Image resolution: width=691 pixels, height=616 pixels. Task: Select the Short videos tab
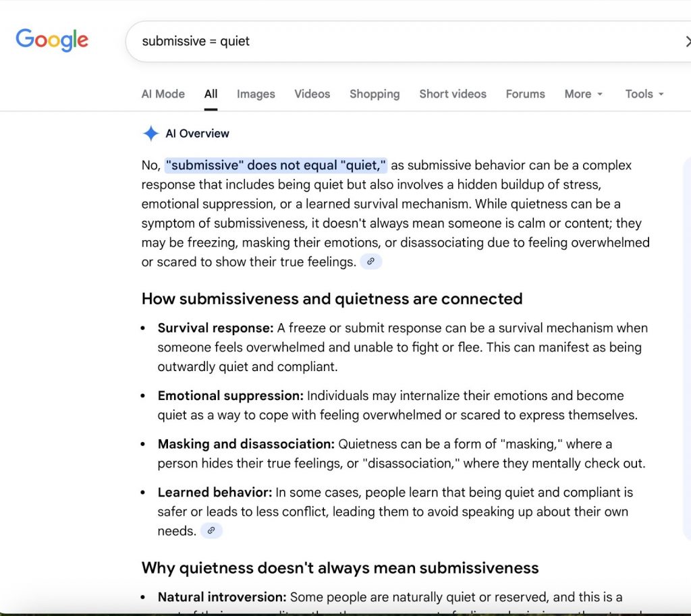click(x=452, y=94)
